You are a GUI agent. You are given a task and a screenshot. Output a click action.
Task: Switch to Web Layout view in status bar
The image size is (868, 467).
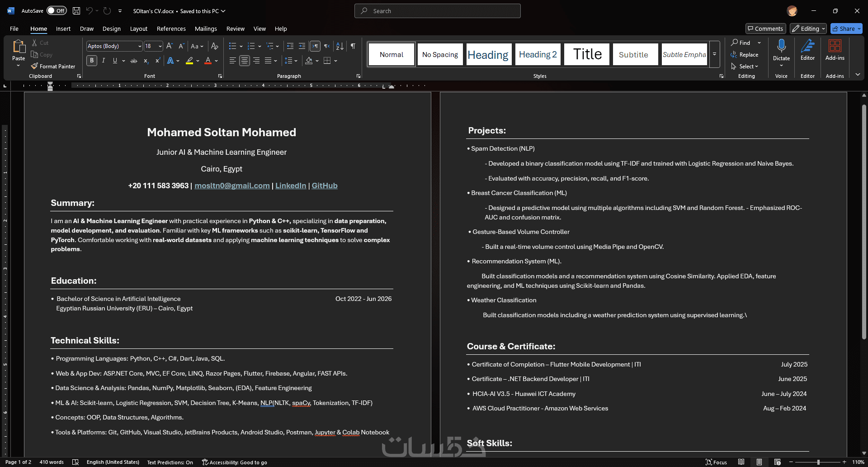(x=777, y=462)
